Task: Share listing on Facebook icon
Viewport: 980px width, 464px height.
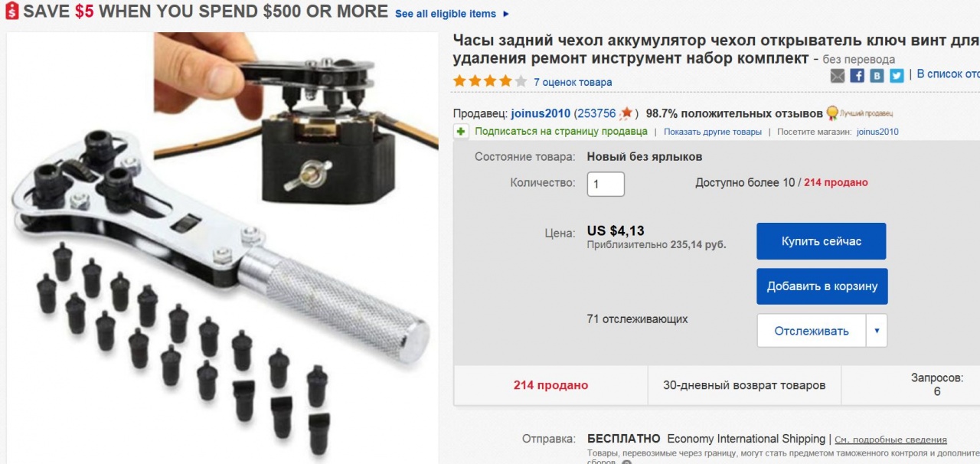Action: tap(857, 75)
